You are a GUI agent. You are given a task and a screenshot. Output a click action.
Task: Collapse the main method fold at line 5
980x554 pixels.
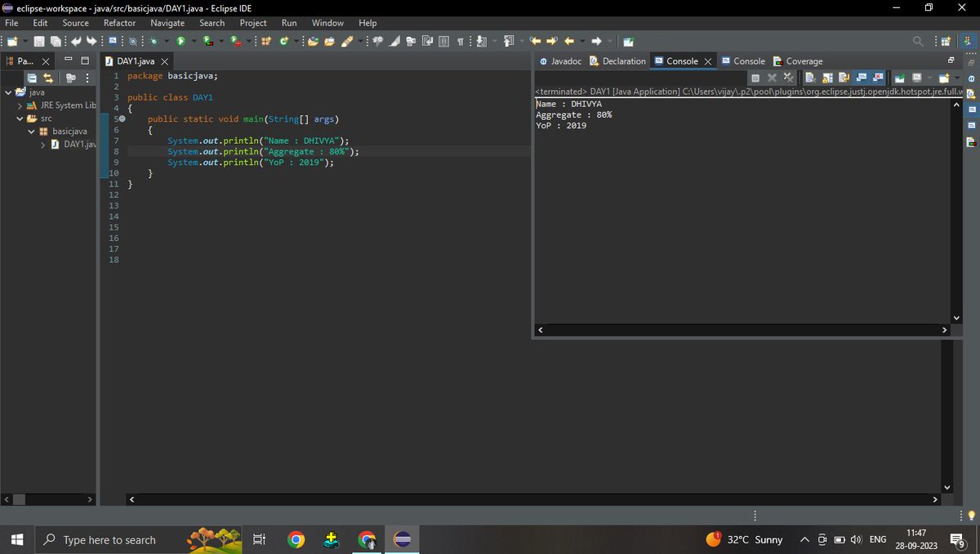pos(122,119)
